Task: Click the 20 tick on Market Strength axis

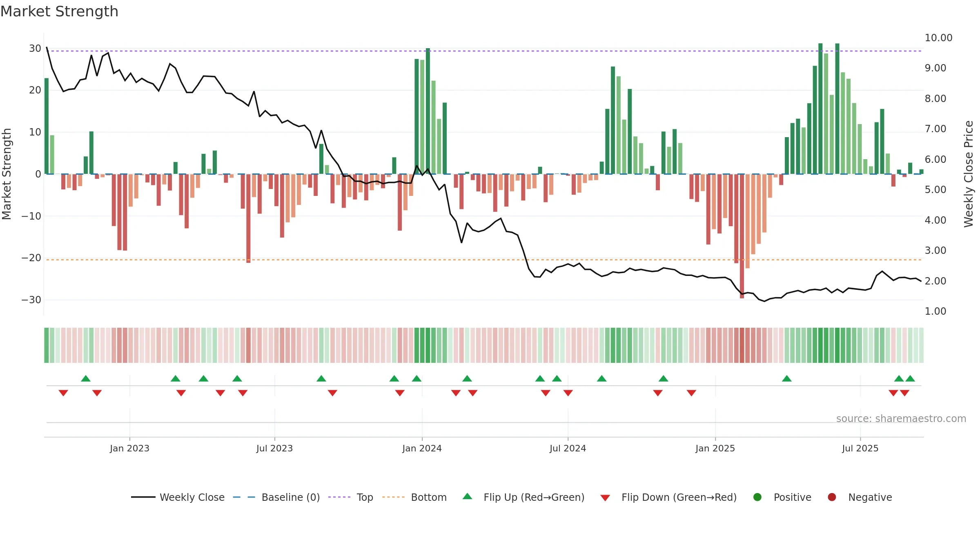Action: 35,90
